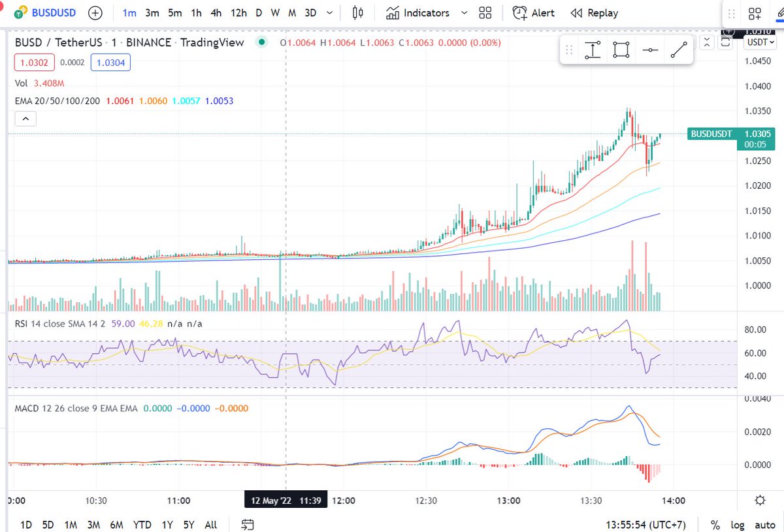Select the 3D timeframe
Screen dimensions: 784x532
(310, 12)
